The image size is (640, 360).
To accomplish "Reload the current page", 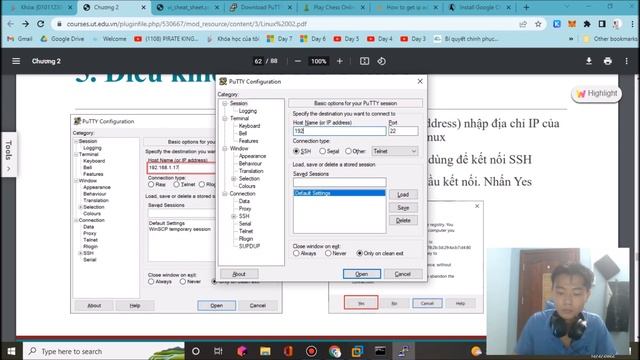I will tap(41, 24).
